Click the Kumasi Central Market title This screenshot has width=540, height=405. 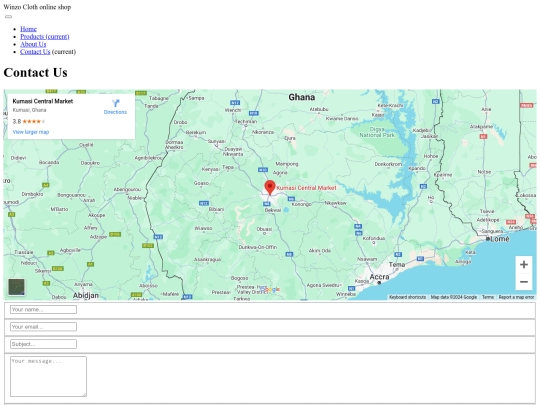tap(43, 101)
